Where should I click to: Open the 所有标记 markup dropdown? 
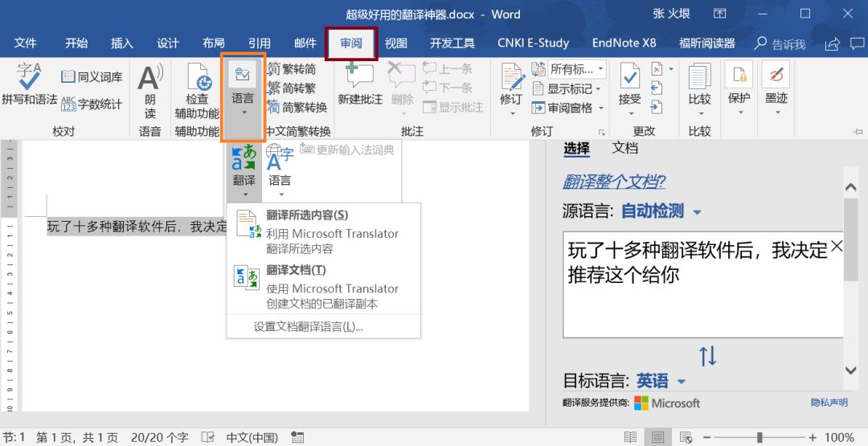point(577,69)
